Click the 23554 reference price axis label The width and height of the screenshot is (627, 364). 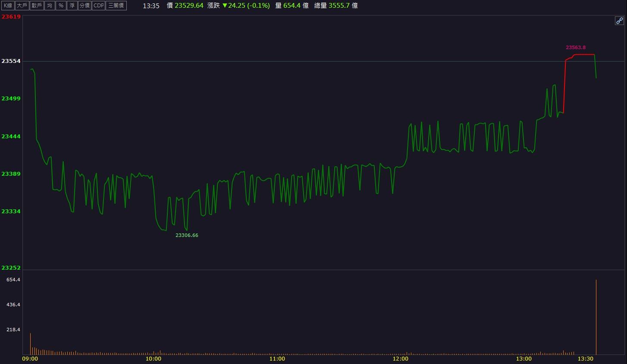pos(11,61)
